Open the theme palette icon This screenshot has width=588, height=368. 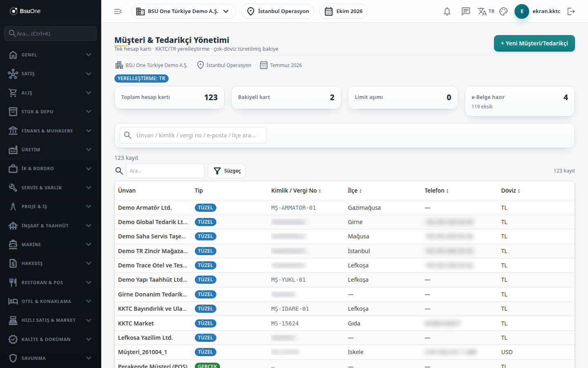[503, 11]
